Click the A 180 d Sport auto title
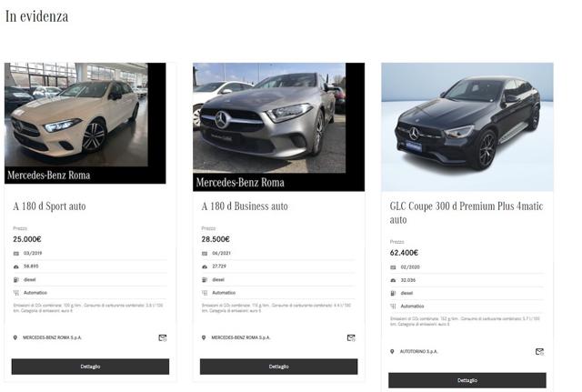 pos(49,206)
